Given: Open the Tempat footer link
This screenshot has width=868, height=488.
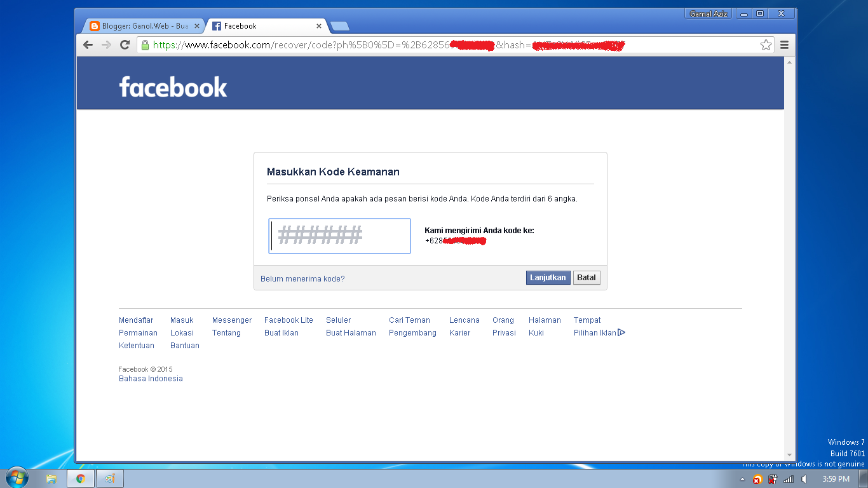Looking at the screenshot, I should [x=587, y=320].
